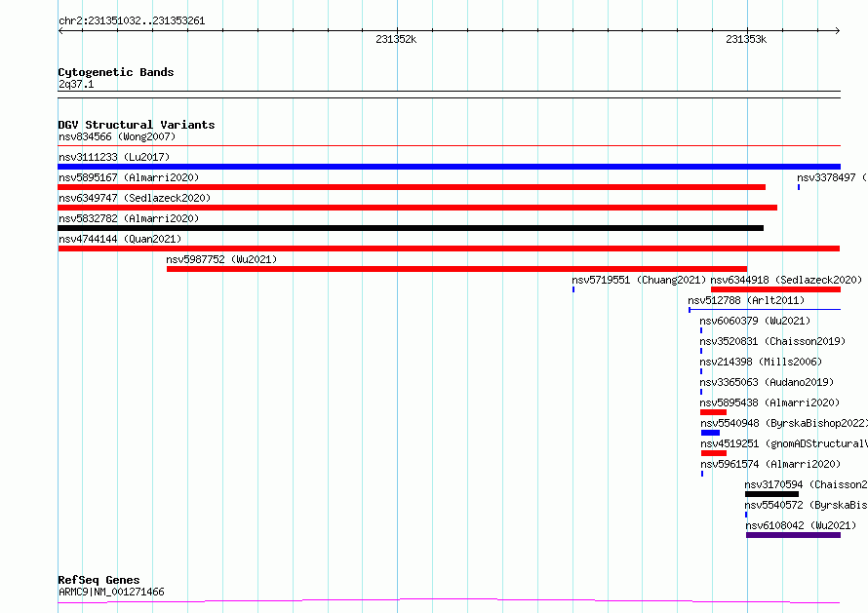The height and width of the screenshot is (613, 868).
Task: Click the nsv5540948 (ByrskaBishop2022) label
Action: 784,423
